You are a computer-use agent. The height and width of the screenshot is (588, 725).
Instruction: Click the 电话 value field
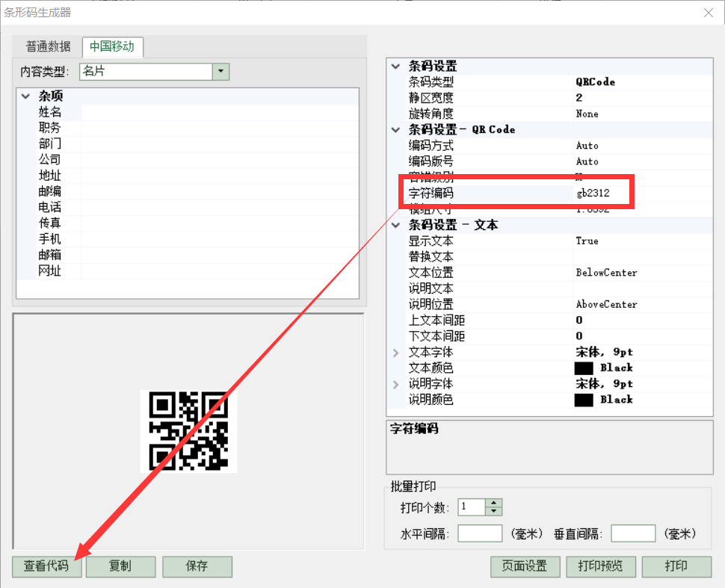(220, 208)
